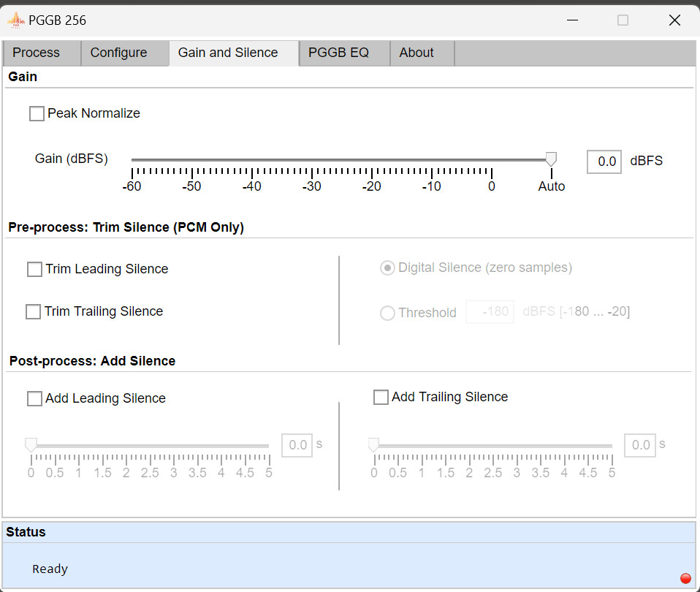Check Trim Leading Silence

click(x=34, y=270)
